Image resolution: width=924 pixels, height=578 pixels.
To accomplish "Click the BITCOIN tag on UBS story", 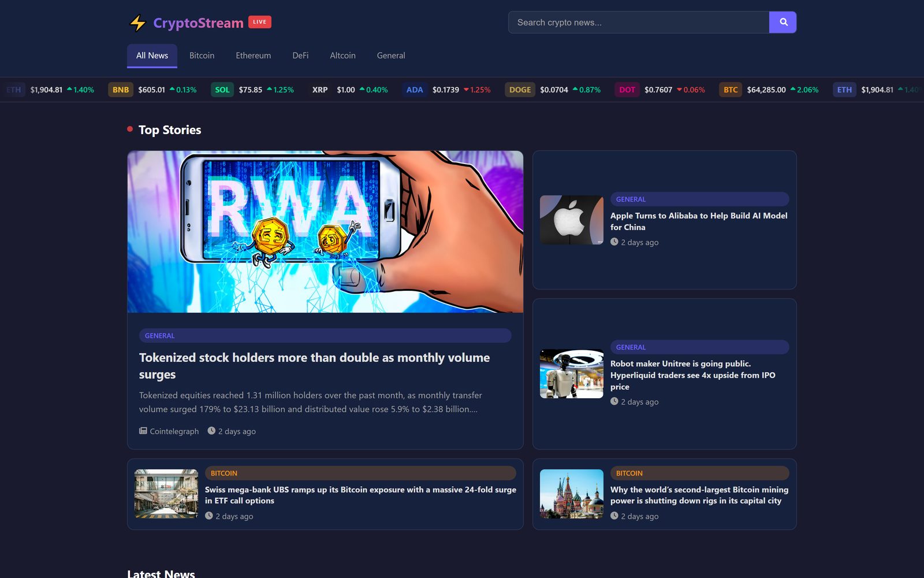I will coord(360,473).
